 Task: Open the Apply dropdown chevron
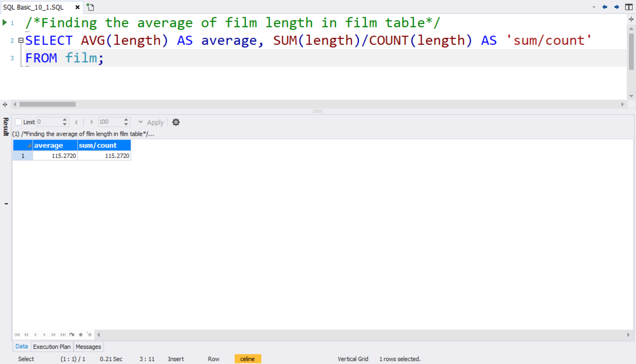pos(141,122)
